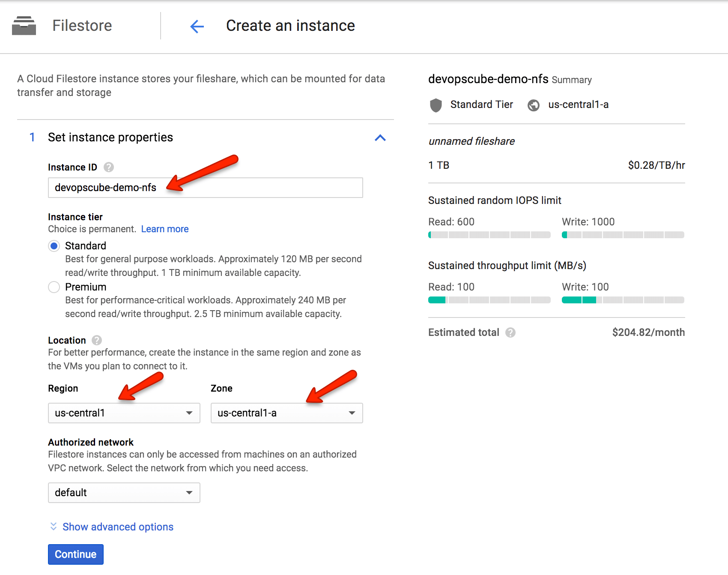The image size is (728, 575).
Task: Click the Filestore product icon
Action: [x=24, y=26]
